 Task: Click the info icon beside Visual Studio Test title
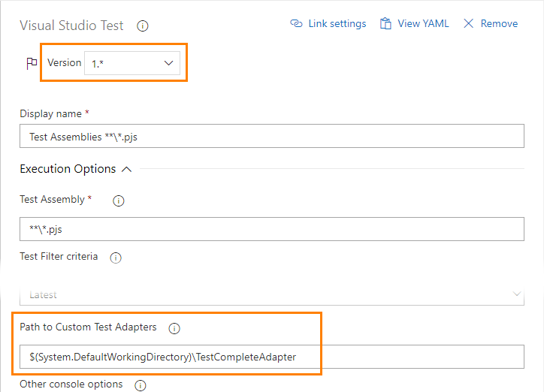tap(143, 26)
